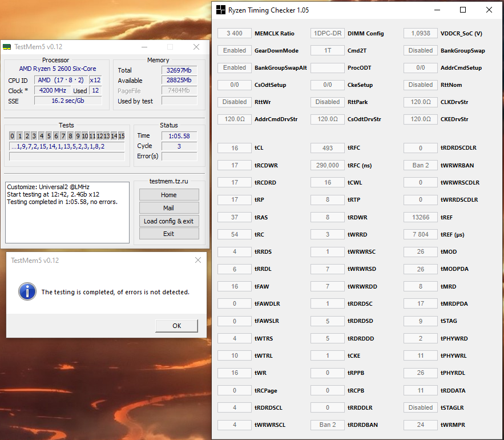
Task: Click the CPU ID AMD (17·8·2) field
Action: point(61,80)
